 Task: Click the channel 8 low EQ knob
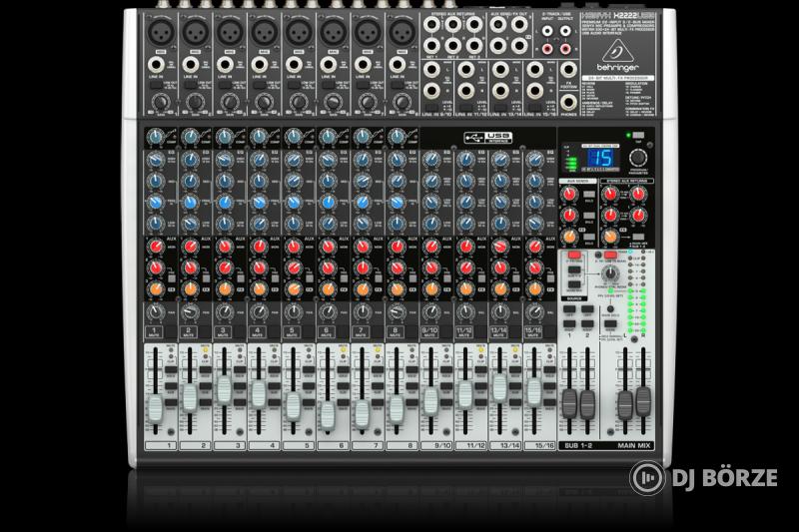pos(397,223)
